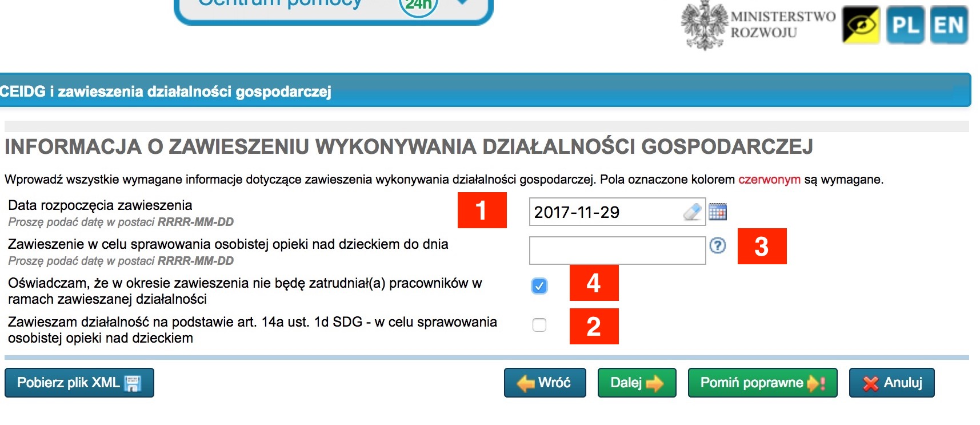
Task: Click the 'czerwonym' red word
Action: coord(769,180)
